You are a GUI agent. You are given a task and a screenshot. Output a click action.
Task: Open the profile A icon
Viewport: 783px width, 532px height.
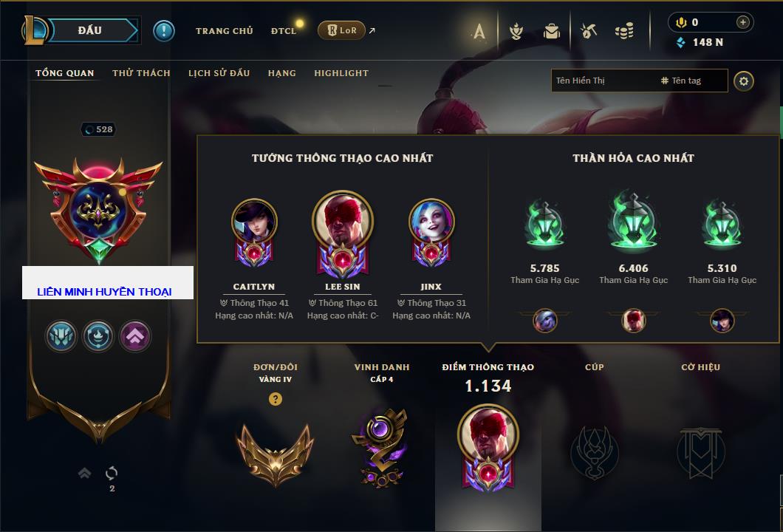click(x=479, y=32)
